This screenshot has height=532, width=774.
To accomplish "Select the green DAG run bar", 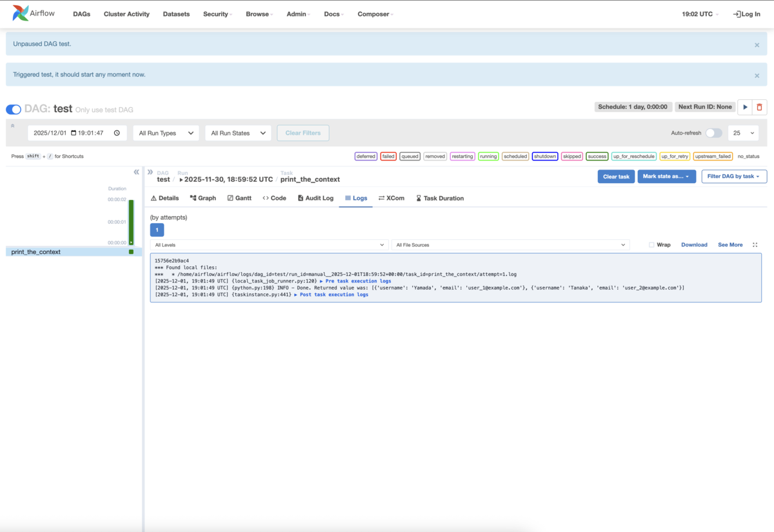I will click(x=131, y=222).
